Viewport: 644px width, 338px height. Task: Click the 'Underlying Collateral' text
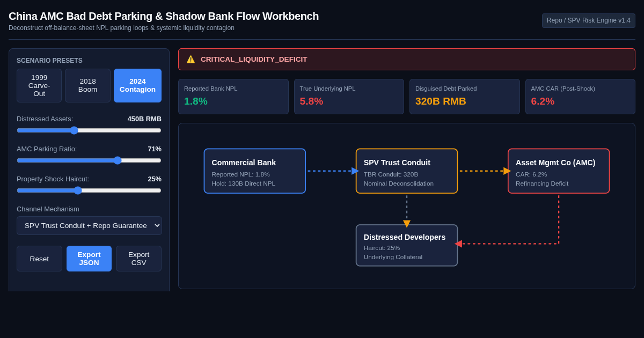tap(393, 257)
